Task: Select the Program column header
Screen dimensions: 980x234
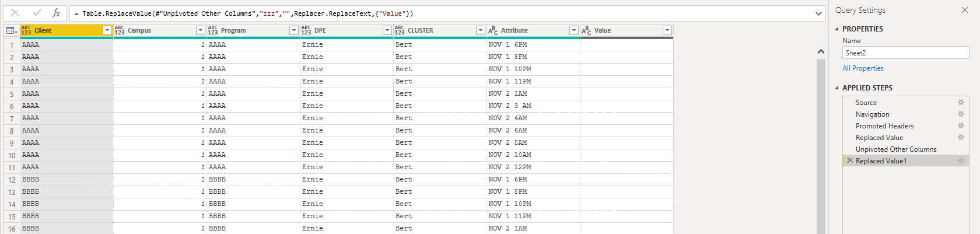Action: 253,30
